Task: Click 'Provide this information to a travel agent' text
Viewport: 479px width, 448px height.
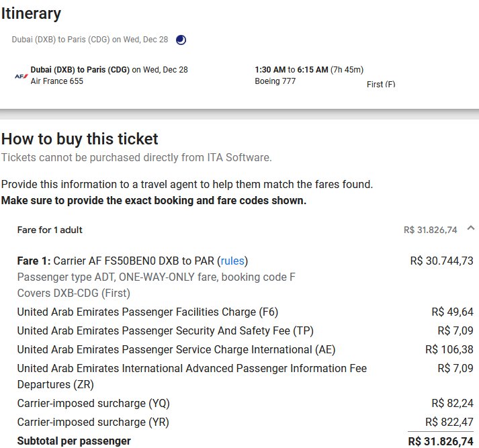Action: [x=187, y=185]
